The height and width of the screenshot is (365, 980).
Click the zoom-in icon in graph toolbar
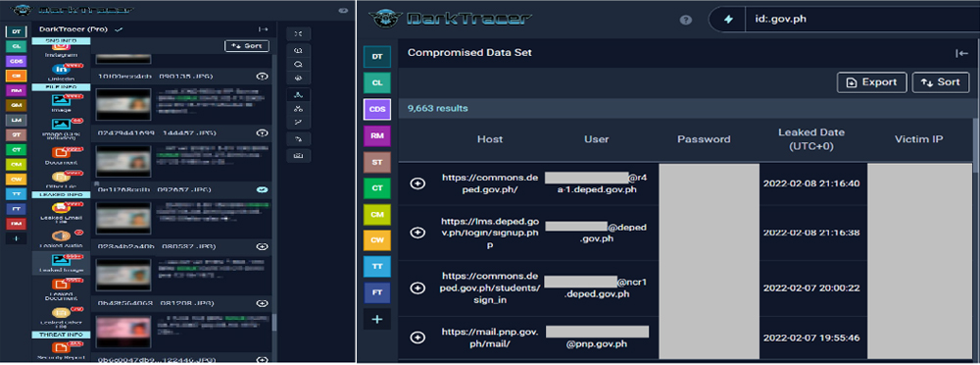coord(298,50)
